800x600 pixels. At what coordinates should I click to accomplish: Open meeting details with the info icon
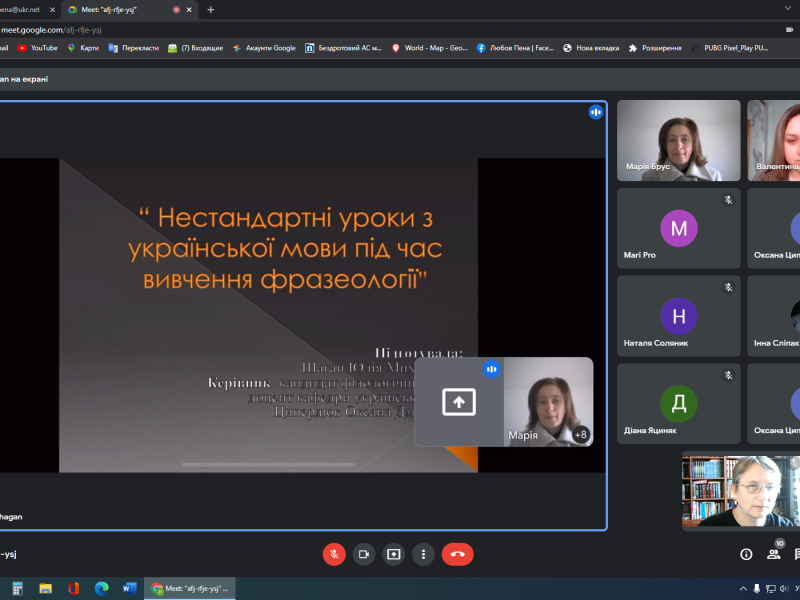tap(746, 553)
